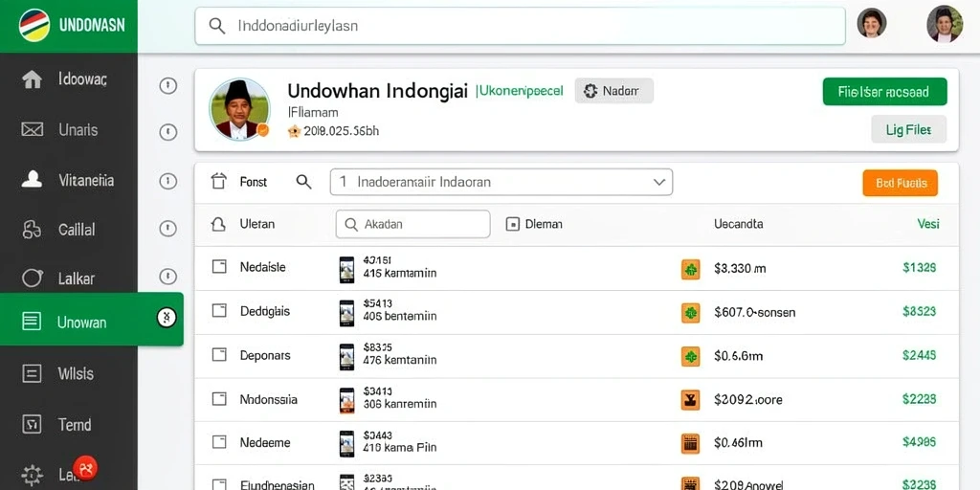Expand the Inadoeramaiir Indaoran dropdown
Screen dimensions: 980x490
[x=501, y=182]
